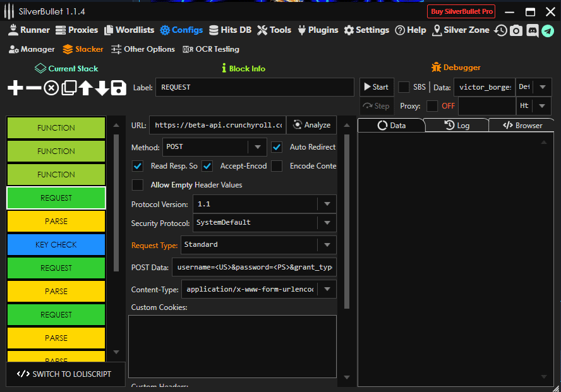Show the debugger Data tab

click(392, 126)
